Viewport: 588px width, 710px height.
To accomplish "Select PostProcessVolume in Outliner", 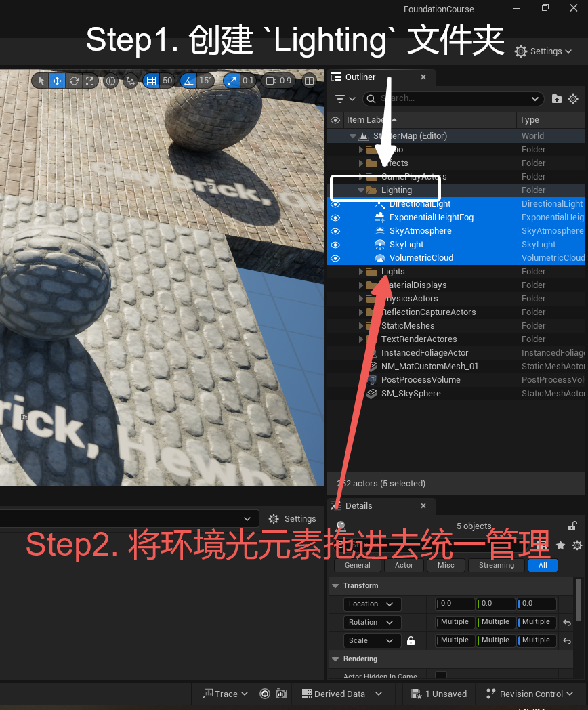I will click(421, 380).
